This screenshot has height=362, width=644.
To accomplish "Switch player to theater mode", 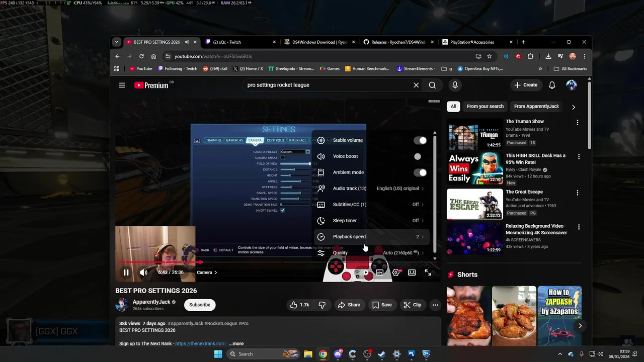I will click(x=412, y=273).
